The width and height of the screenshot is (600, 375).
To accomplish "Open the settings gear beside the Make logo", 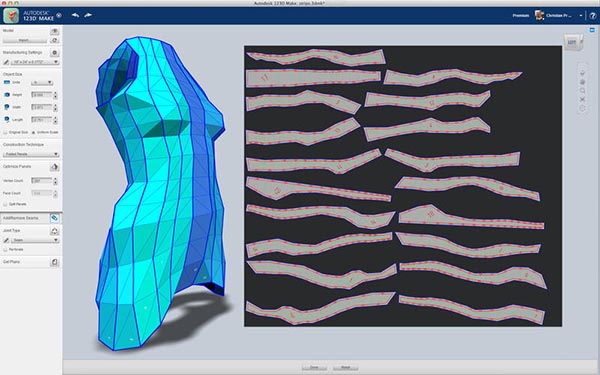I will tap(59, 15).
